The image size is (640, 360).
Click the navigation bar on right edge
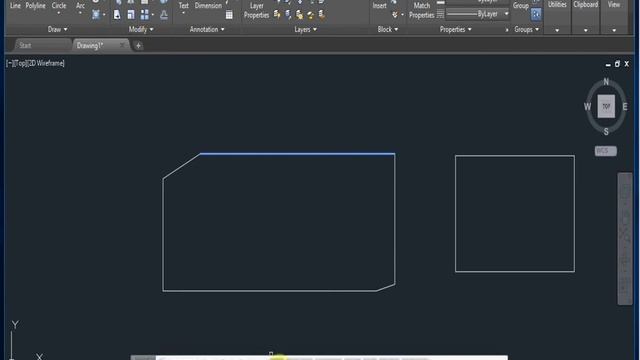point(625,238)
